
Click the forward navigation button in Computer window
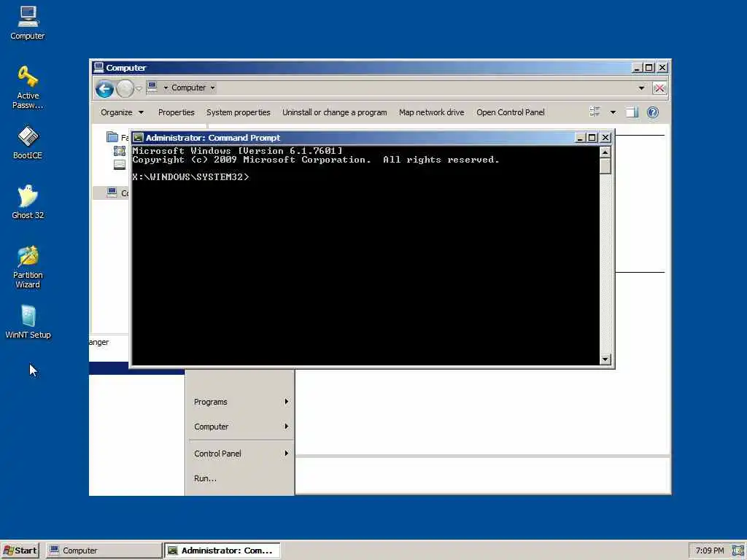click(x=125, y=88)
